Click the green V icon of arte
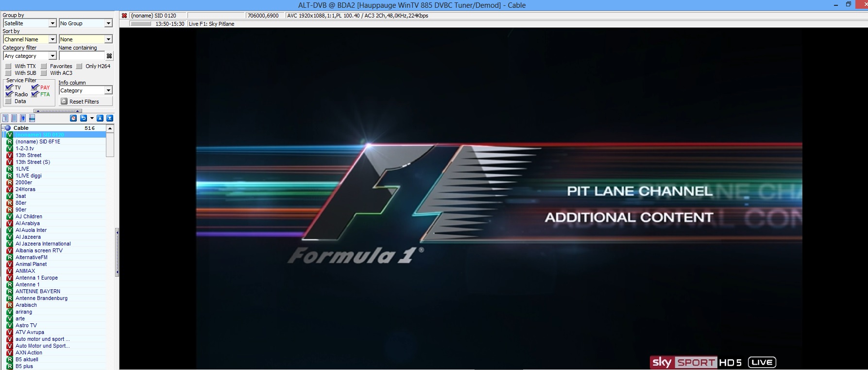 coord(9,318)
